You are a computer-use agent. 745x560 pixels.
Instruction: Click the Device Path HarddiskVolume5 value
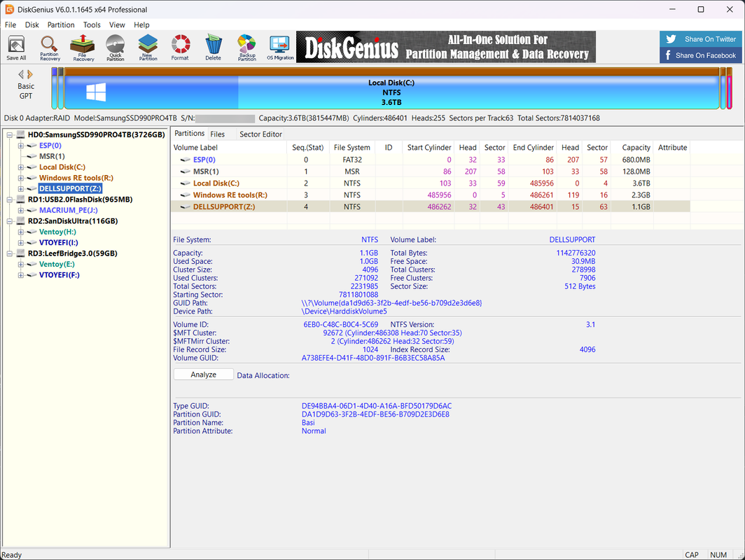coord(344,311)
